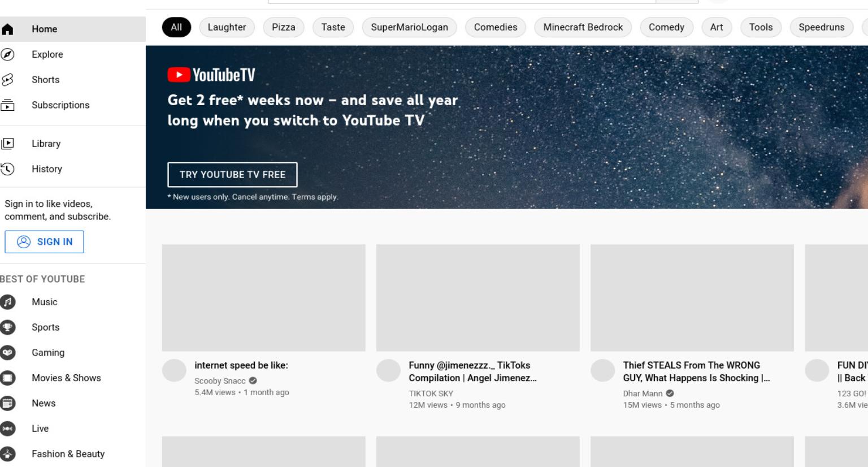Screen dimensions: 868x467
Task: Click Scooby Snacc channel avatar
Action: pos(174,370)
